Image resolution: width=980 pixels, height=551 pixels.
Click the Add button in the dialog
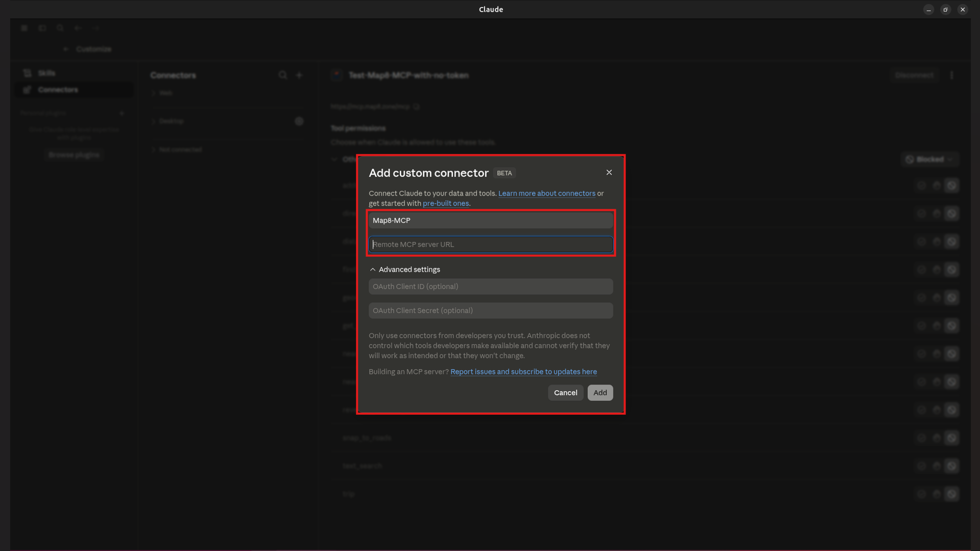pyautogui.click(x=600, y=393)
